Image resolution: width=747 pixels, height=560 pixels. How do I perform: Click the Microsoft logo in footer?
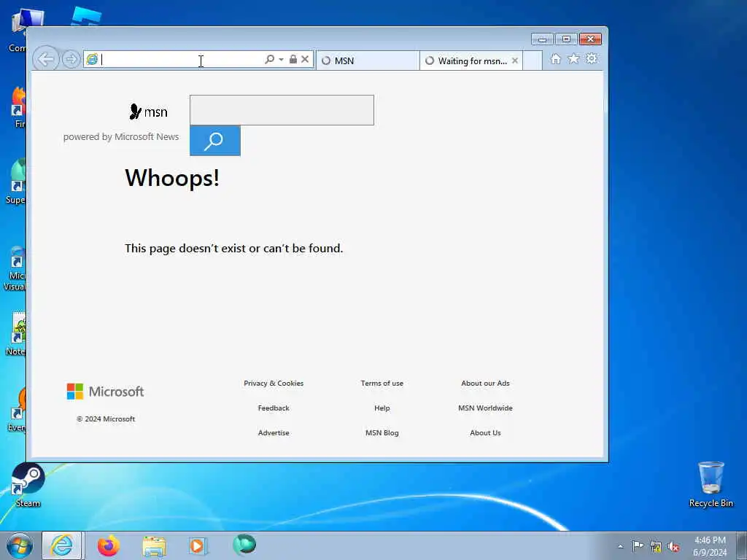105,392
